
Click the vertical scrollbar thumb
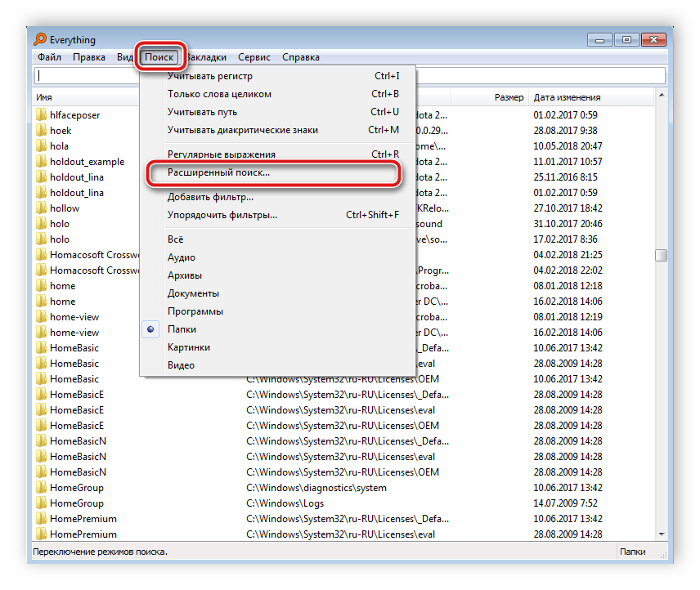662,255
